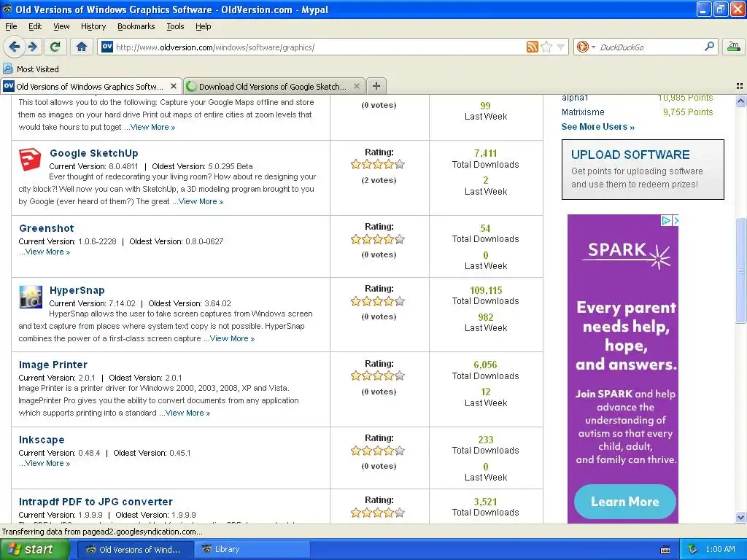Viewport: 747px width, 560px height.
Task: Click the Image Printer rating stars
Action: point(378,376)
